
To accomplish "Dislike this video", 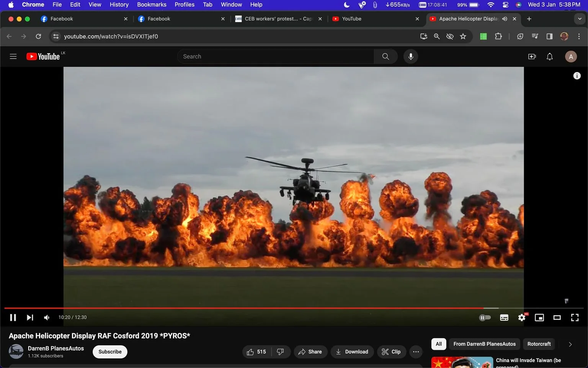I will [281, 352].
